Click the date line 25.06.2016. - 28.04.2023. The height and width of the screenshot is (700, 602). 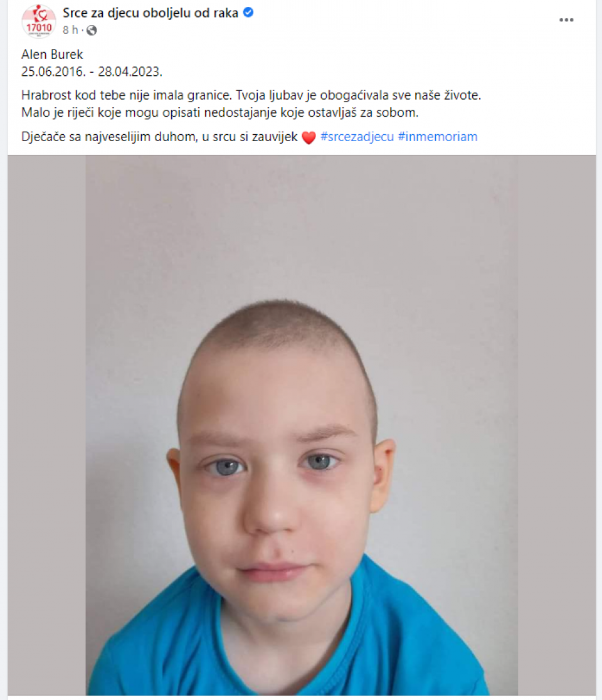(92, 72)
